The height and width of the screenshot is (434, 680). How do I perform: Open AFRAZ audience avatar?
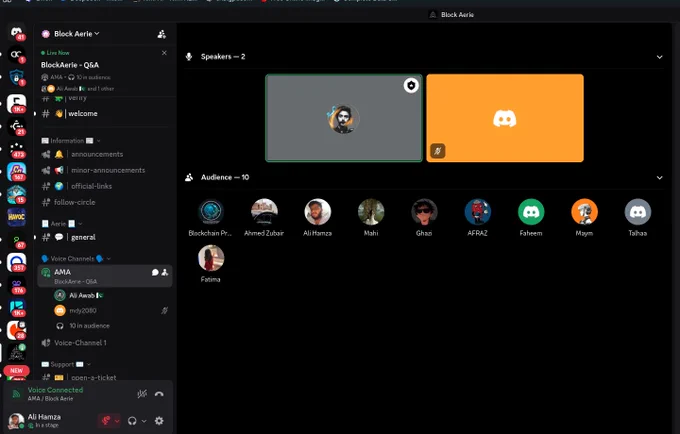tap(477, 212)
